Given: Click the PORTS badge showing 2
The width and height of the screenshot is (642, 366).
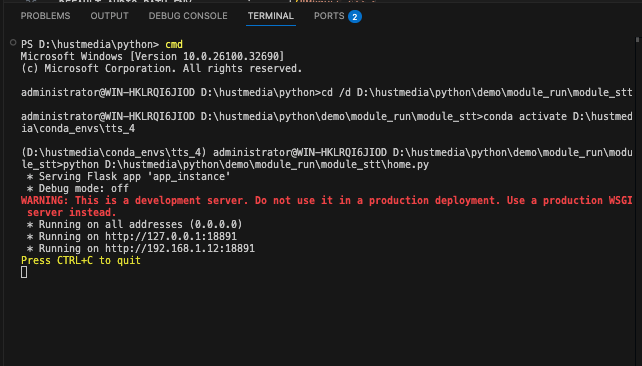Looking at the screenshot, I should pos(355,17).
